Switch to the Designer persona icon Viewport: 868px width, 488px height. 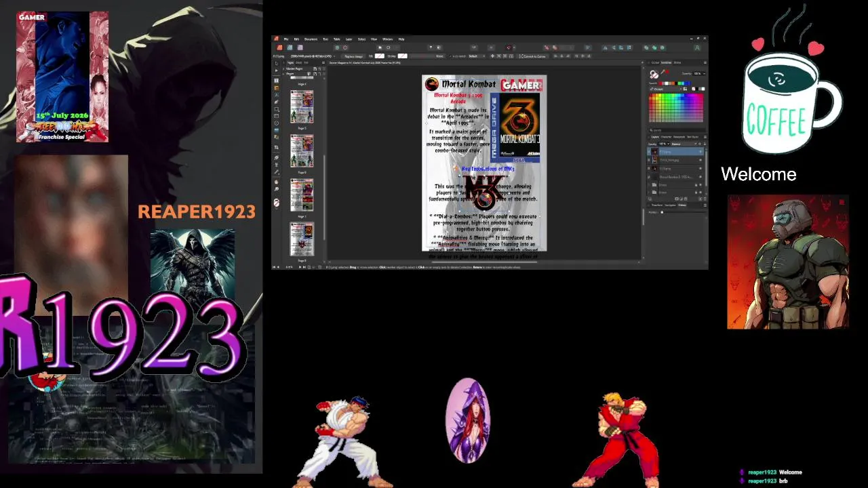(x=290, y=47)
